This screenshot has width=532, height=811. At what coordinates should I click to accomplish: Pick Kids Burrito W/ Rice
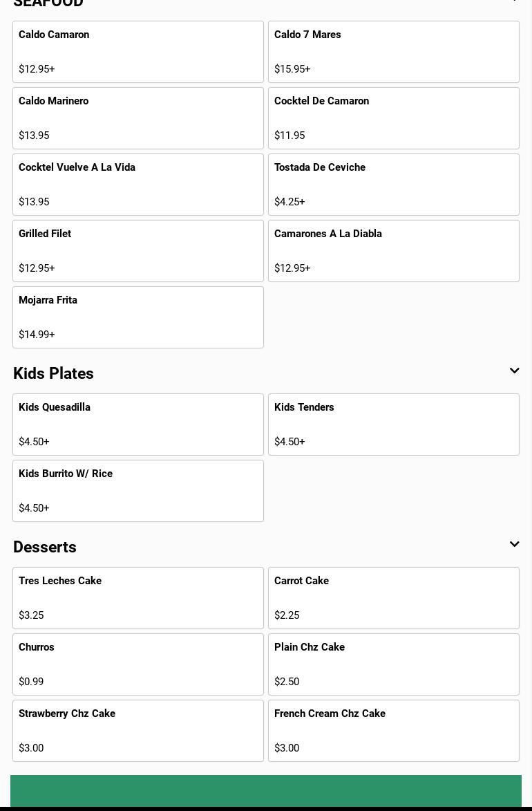(138, 491)
